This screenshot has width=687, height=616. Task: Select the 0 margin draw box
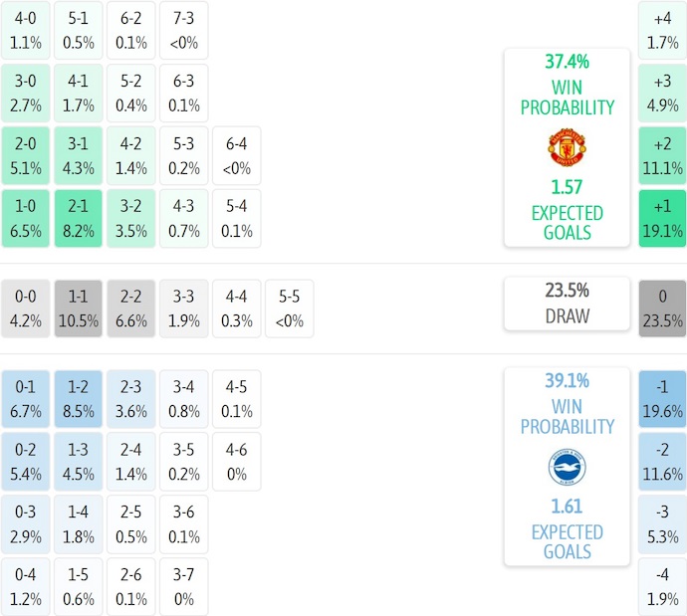[662, 308]
